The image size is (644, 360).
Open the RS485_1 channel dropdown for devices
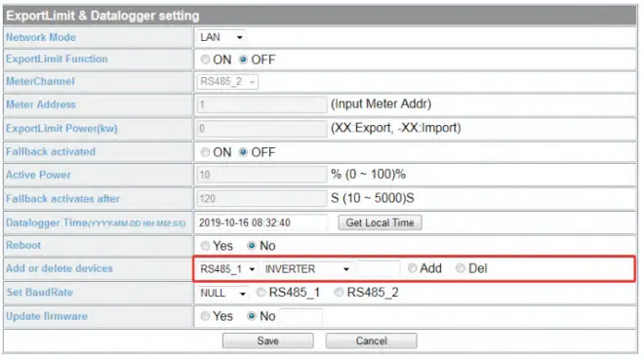tap(227, 269)
